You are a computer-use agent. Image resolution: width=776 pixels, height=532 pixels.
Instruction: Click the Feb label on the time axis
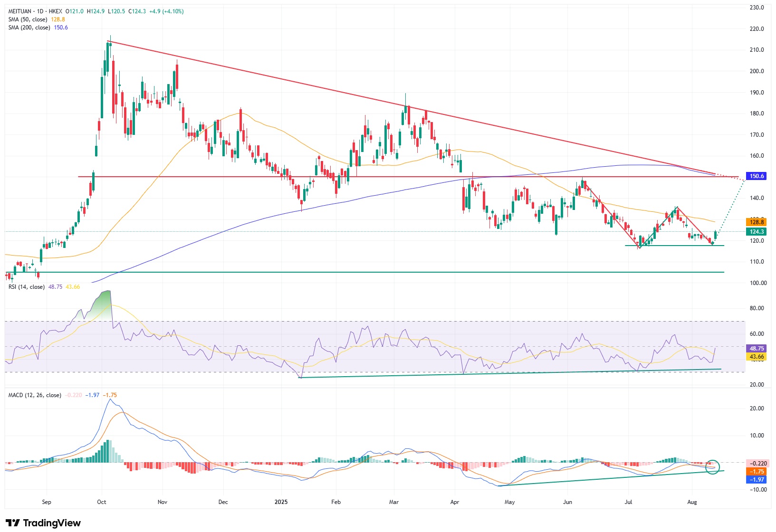[336, 502]
